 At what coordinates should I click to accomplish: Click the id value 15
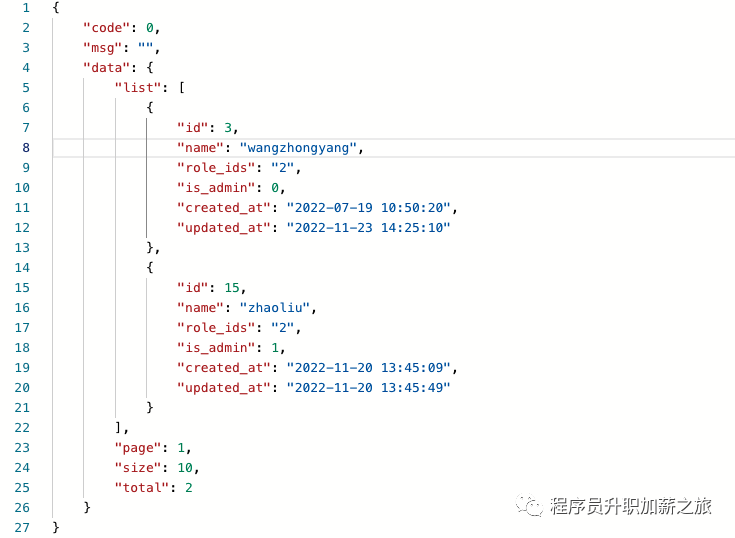232,287
